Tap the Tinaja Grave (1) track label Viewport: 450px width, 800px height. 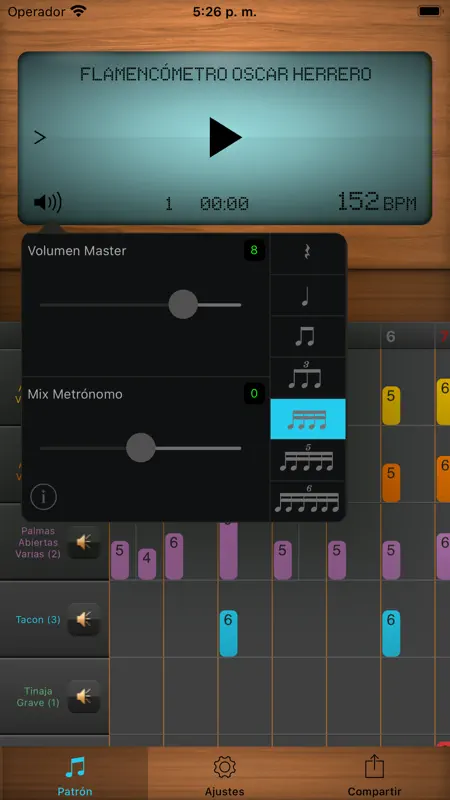[38, 697]
